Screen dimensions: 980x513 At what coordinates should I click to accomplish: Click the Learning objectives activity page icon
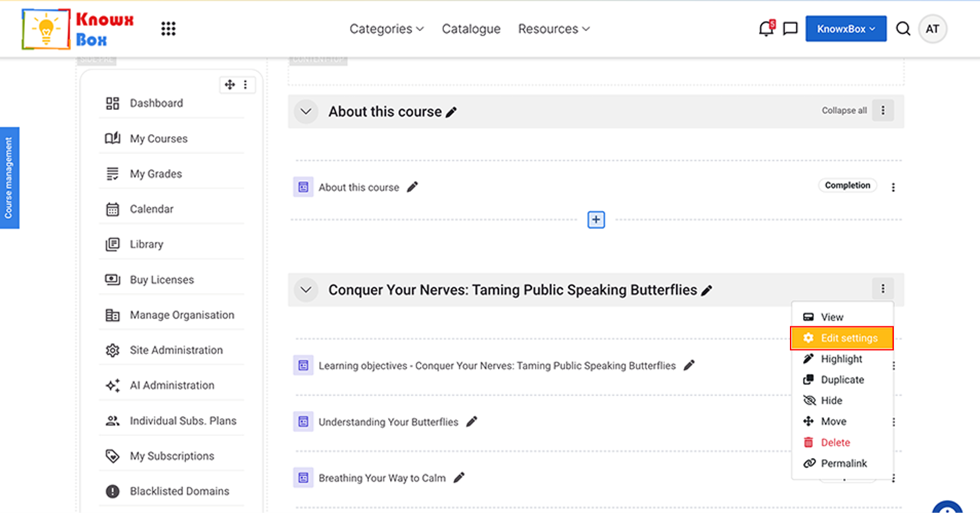303,366
